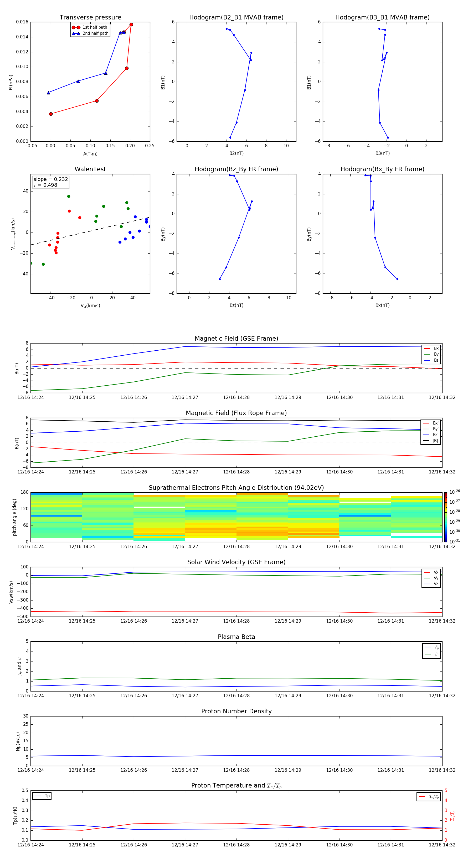Click the 'Hodogram(Bz_By FR frame)' title
This screenshot has height=868, width=473.
coord(236,169)
